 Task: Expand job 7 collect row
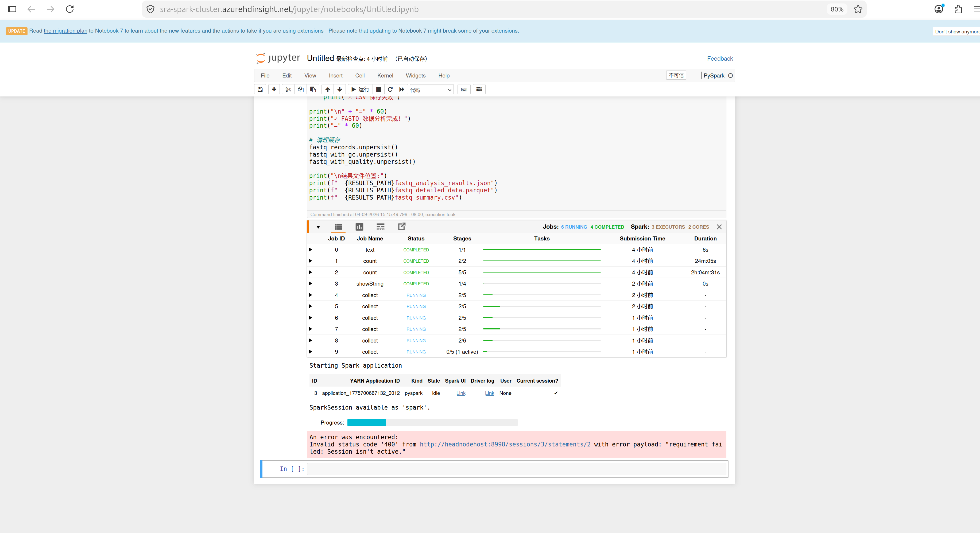311,329
